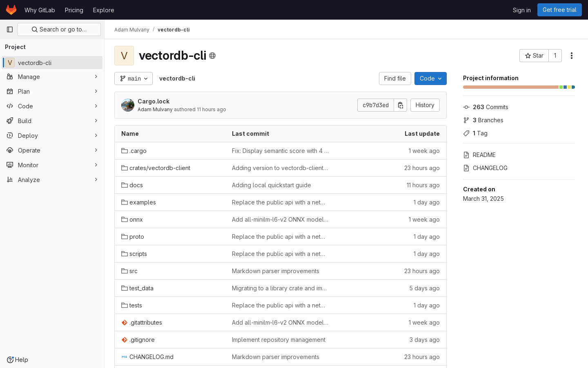This screenshot has height=368, width=588.
Task: Click the Tag icon in project information
Action: (466, 133)
